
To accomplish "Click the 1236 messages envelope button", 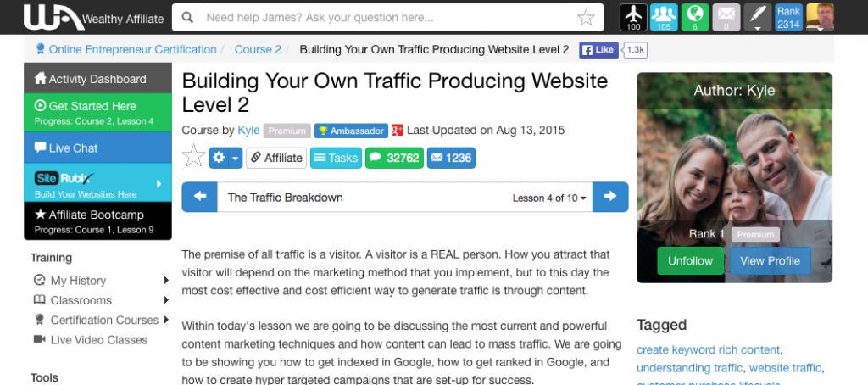I will (451, 158).
